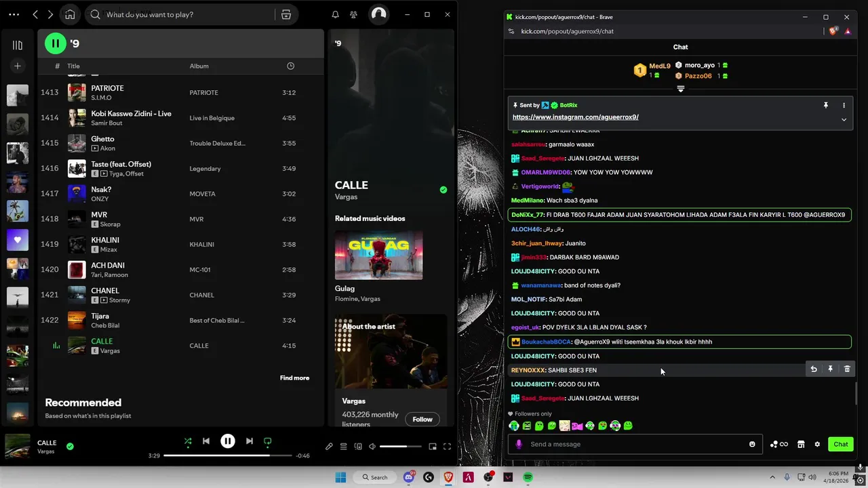Open Brave Rewards triangle icon
This screenshot has height=488, width=868.
tap(848, 31)
